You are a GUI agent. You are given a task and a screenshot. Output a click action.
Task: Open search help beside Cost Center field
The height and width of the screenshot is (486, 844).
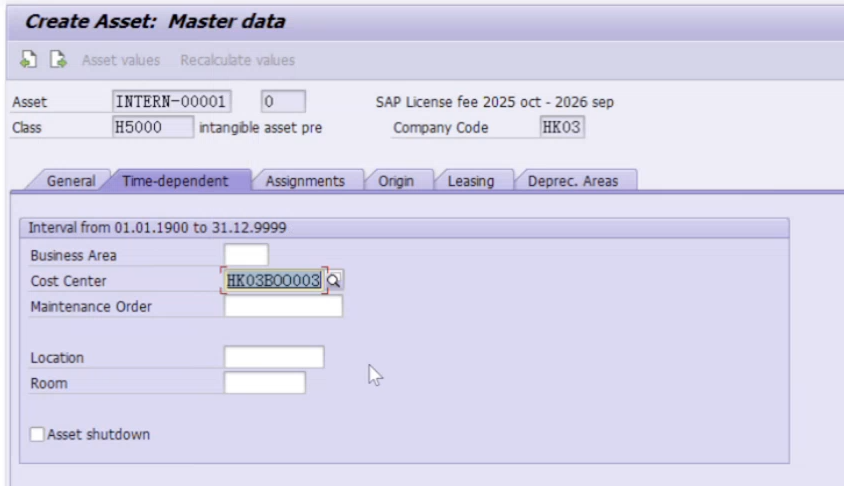(335, 281)
